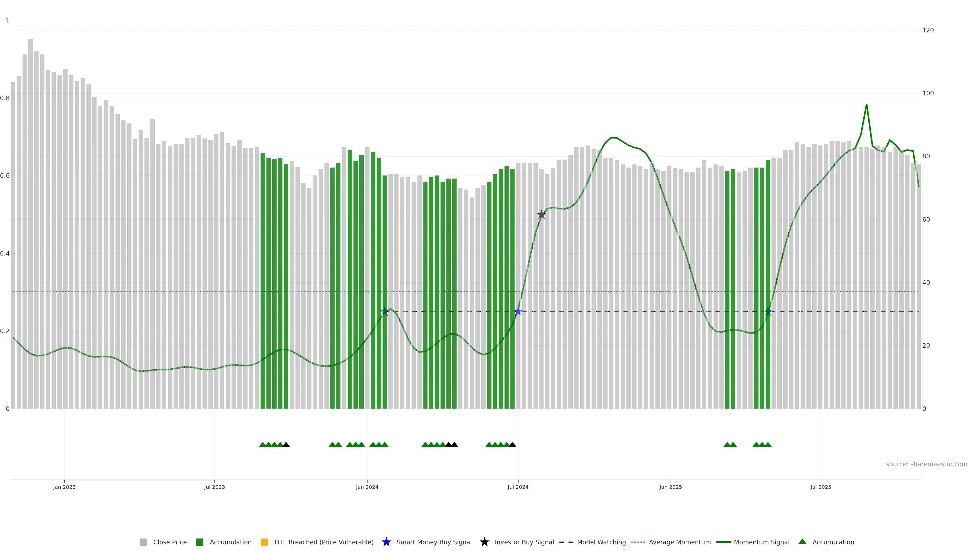The width and height of the screenshot is (980, 551).
Task: Click the source: sharemaestro.com text
Action: pos(926,464)
